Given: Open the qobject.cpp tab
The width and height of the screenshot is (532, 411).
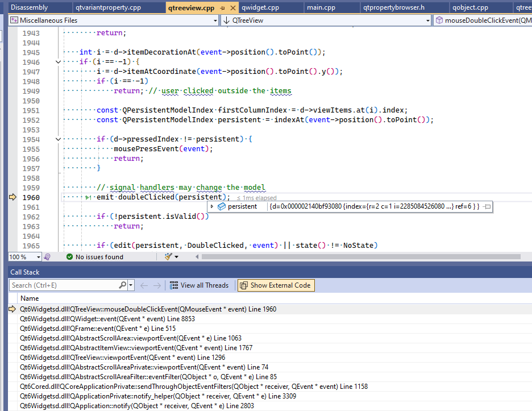Looking at the screenshot, I should coord(470,7).
